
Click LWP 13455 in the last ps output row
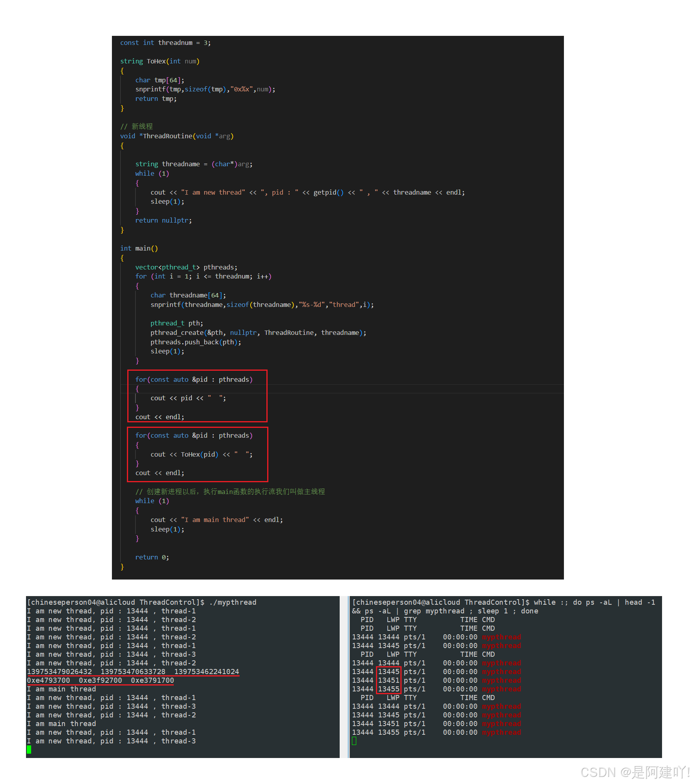[389, 732]
